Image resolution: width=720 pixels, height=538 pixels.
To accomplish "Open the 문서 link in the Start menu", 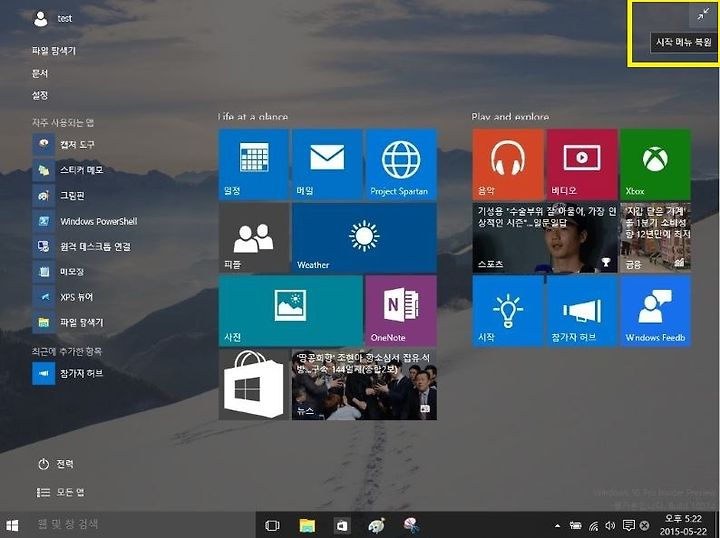I will (x=40, y=73).
